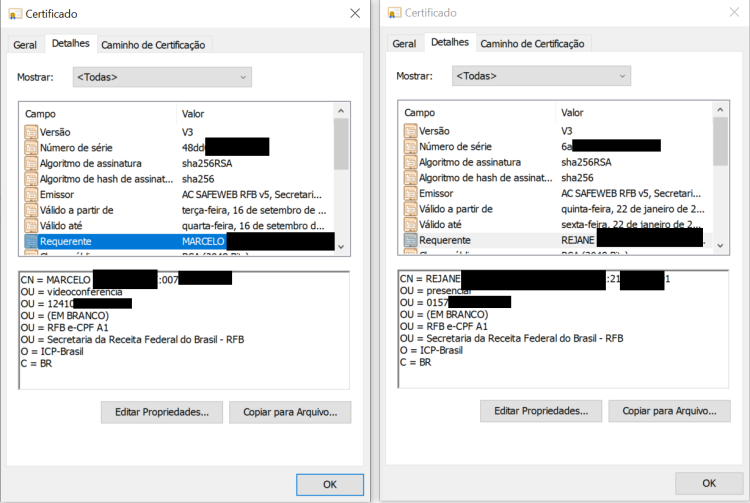
Task: Click 'quinta-feira, 22 de janeiro' value, right window
Action: click(633, 209)
